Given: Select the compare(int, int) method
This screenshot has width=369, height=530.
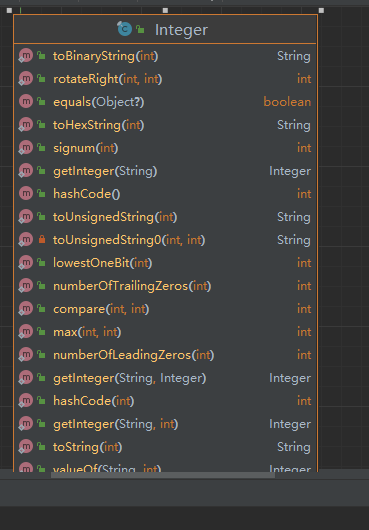Looking at the screenshot, I should click(x=101, y=309).
